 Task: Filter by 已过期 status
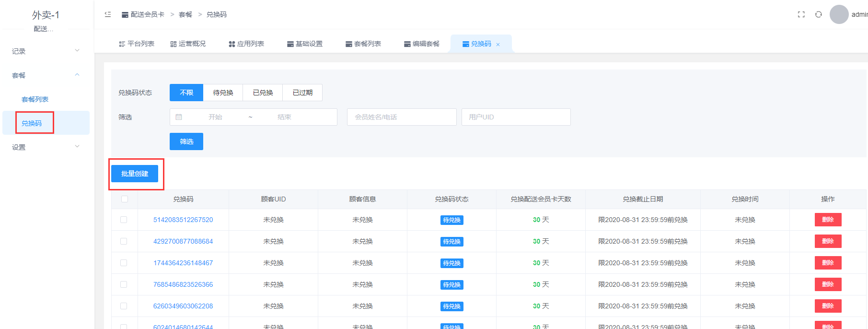click(x=302, y=93)
